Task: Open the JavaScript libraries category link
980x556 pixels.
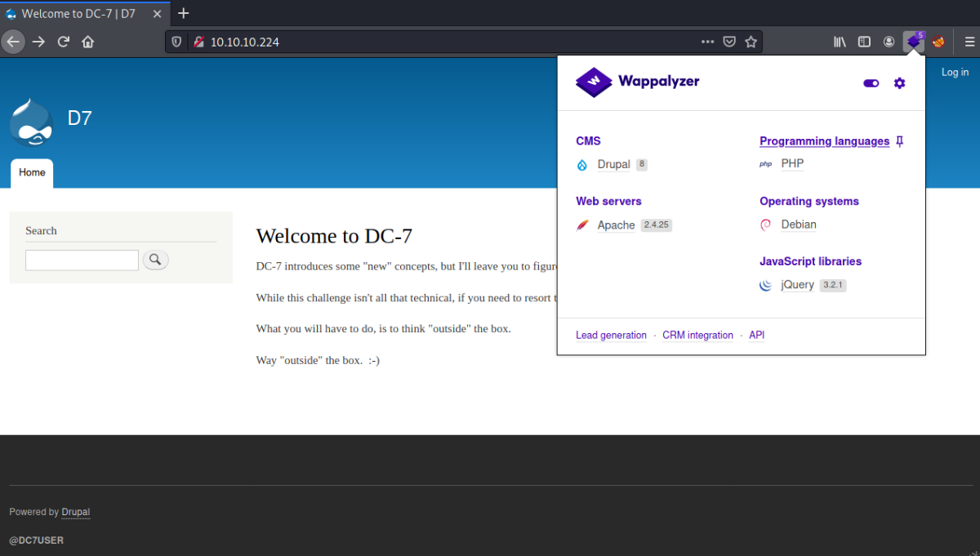Action: (810, 262)
